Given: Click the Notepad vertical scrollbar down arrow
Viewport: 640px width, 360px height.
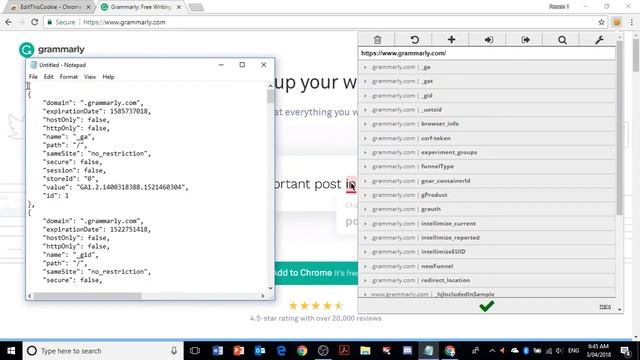Looking at the screenshot, I should [270, 288].
